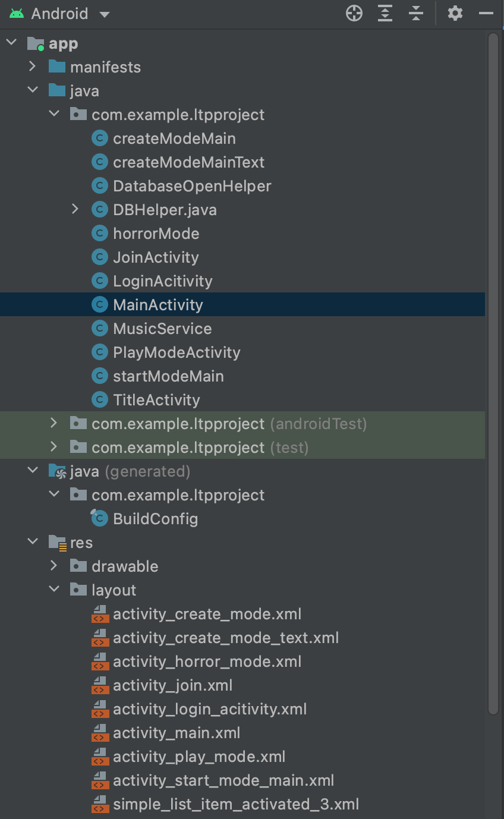The image size is (504, 819).
Task: Select activity_play_mode.xml layout file
Action: 199,757
